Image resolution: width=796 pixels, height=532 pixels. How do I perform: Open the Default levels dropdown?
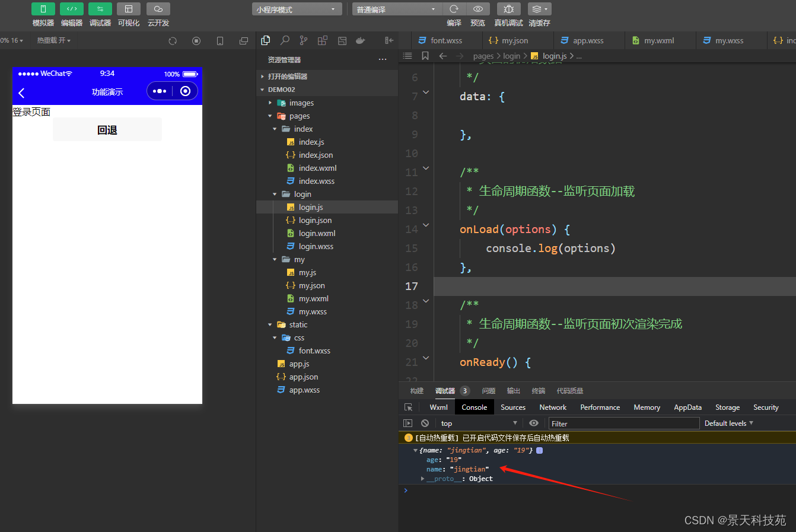point(729,423)
